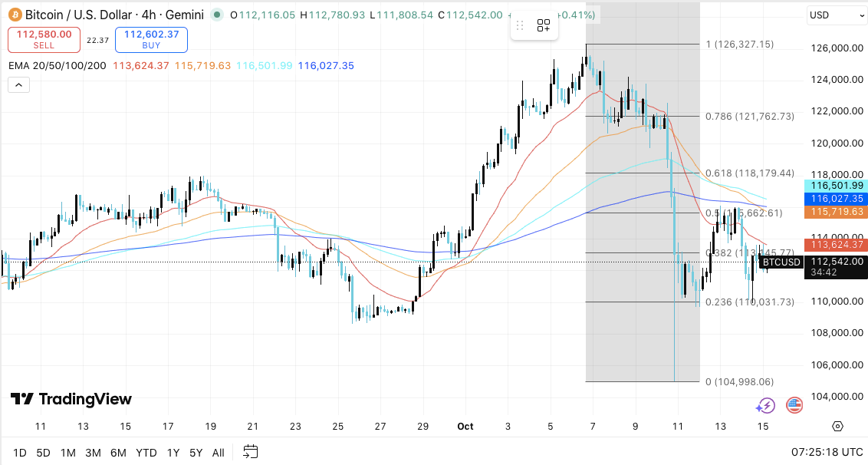Viewport: 868px width, 465px height.
Task: Click the Bitcoin symbol logo icon
Action: 13,15
